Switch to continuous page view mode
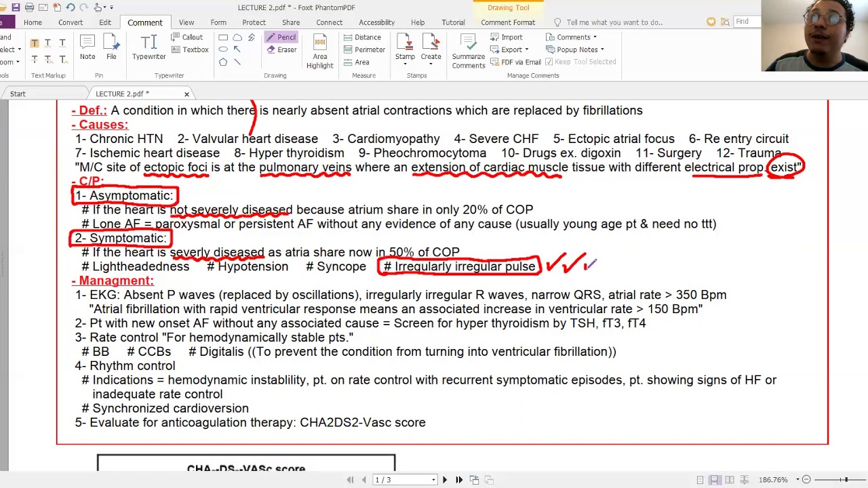 [715, 480]
